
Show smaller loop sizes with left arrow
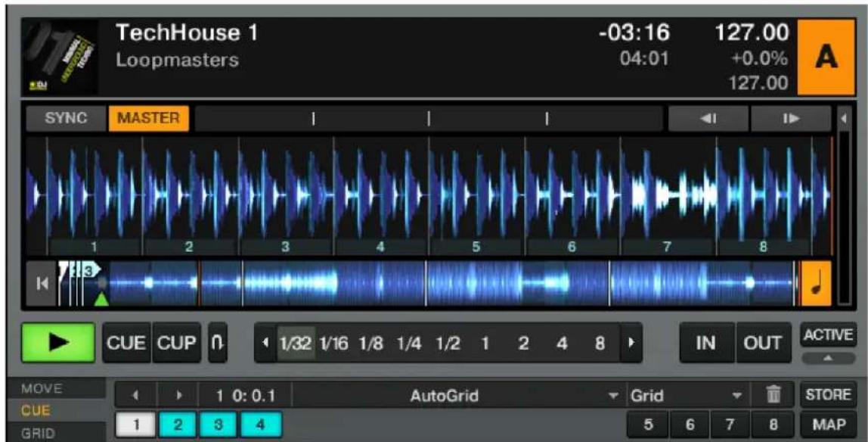[x=265, y=344]
